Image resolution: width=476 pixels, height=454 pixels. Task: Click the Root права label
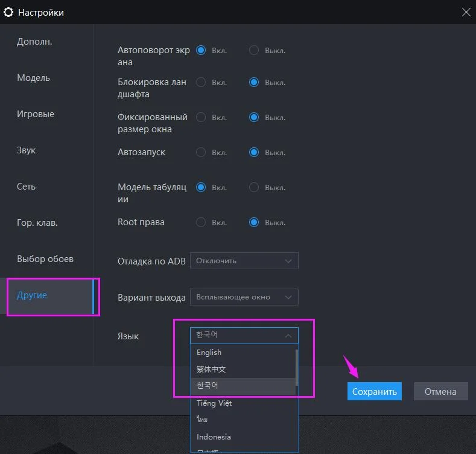pyautogui.click(x=141, y=222)
